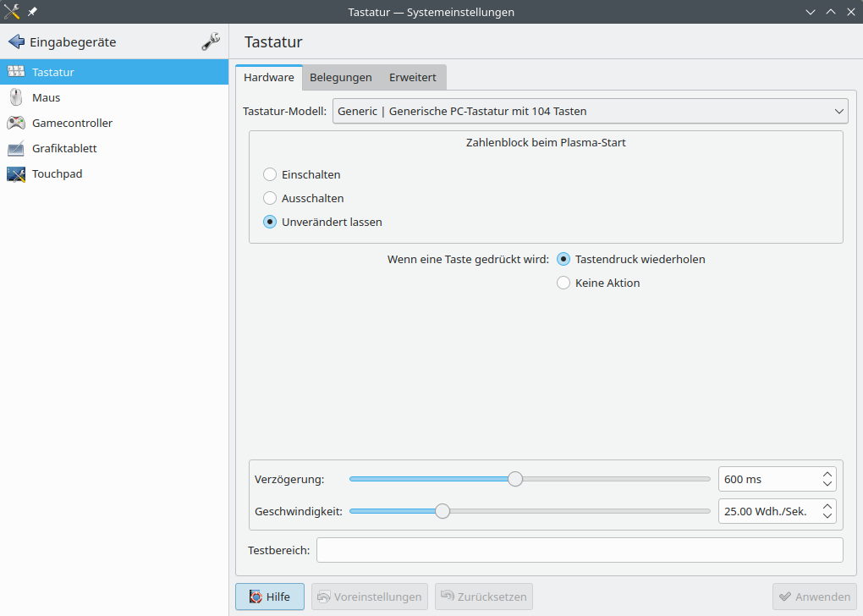Select Ausschalten for the numpad startup option
This screenshot has width=863, height=616.
tap(270, 198)
